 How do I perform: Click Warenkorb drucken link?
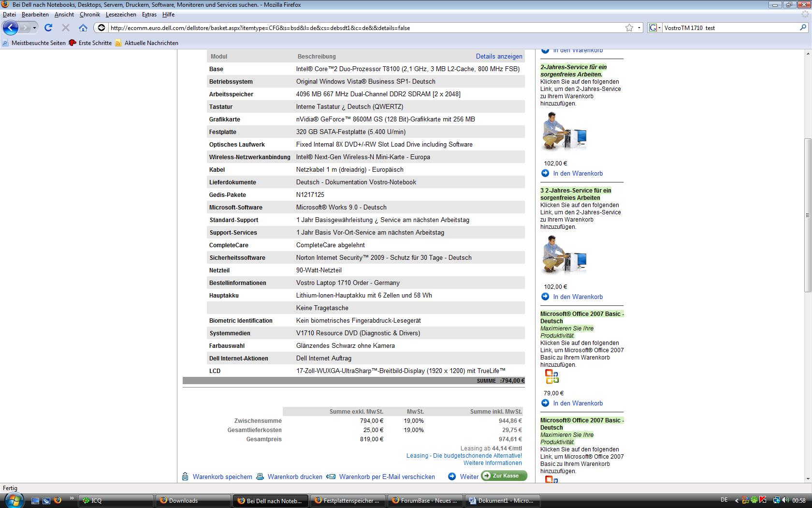click(295, 477)
